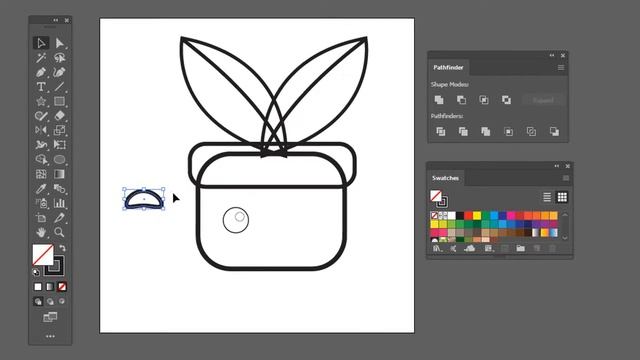Set paint mode to None
The width and height of the screenshot is (640, 360).
62,287
